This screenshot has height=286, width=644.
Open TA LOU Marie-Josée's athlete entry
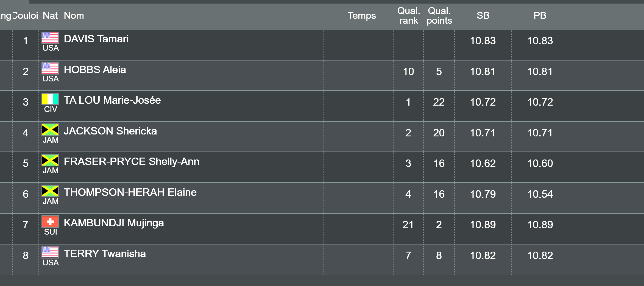coord(112,100)
